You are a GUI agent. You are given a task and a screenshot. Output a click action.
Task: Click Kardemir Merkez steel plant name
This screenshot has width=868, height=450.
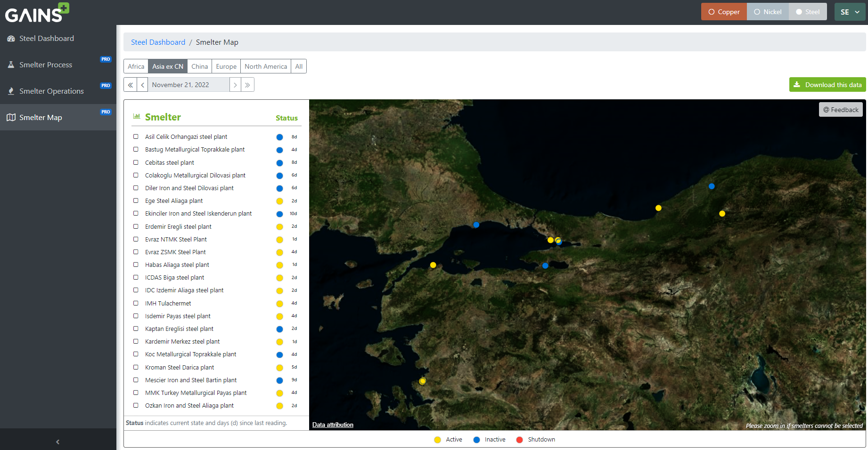(x=182, y=342)
